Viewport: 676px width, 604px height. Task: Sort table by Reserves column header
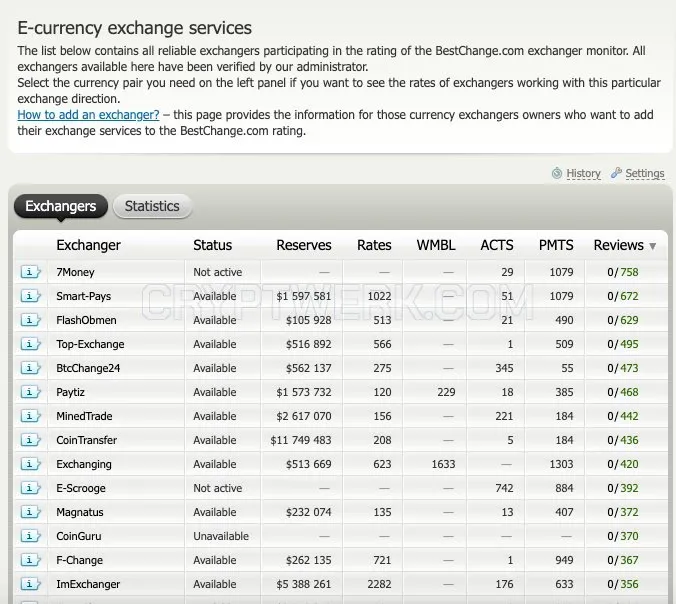pos(304,245)
